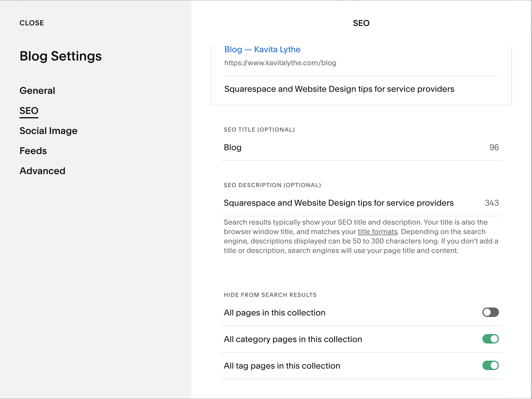Go to the Advanced tab
Image resolution: width=532 pixels, height=399 pixels.
[x=42, y=171]
